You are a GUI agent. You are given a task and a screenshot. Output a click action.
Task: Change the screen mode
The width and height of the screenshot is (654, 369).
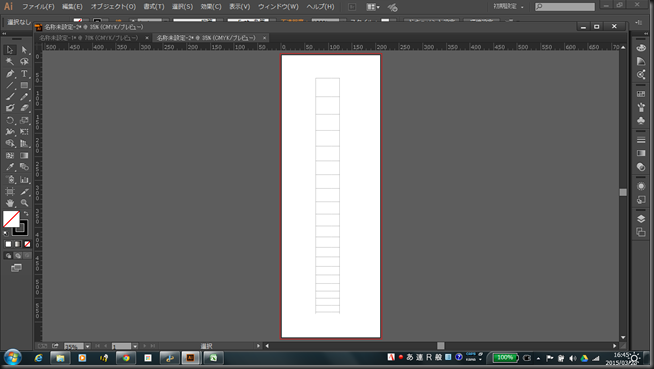pos(16,268)
